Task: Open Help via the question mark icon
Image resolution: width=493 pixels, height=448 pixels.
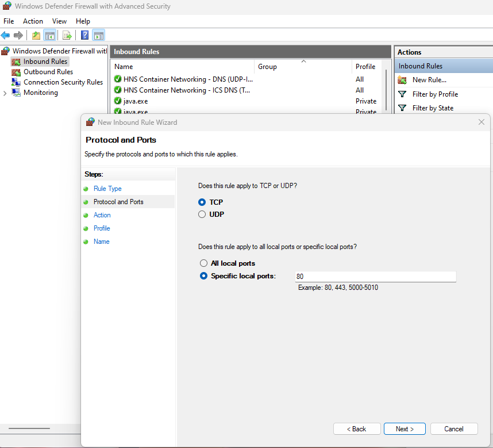Action: (84, 35)
